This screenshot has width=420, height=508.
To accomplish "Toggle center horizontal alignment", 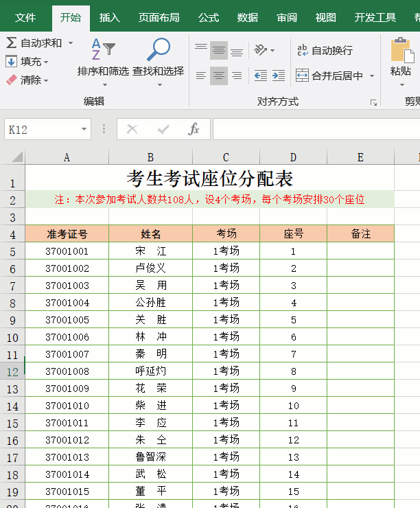I will pyautogui.click(x=219, y=76).
